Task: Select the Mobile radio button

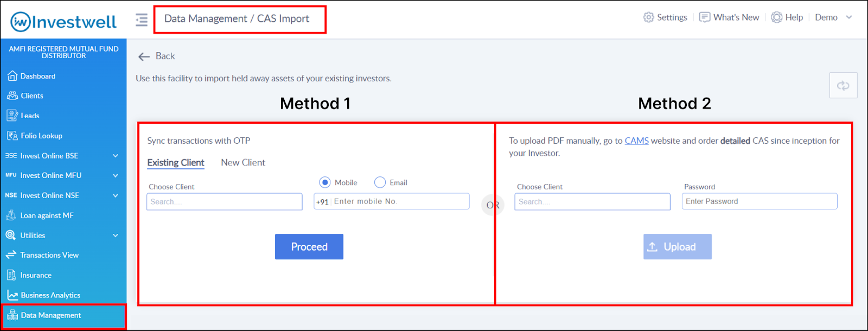Action: point(324,182)
